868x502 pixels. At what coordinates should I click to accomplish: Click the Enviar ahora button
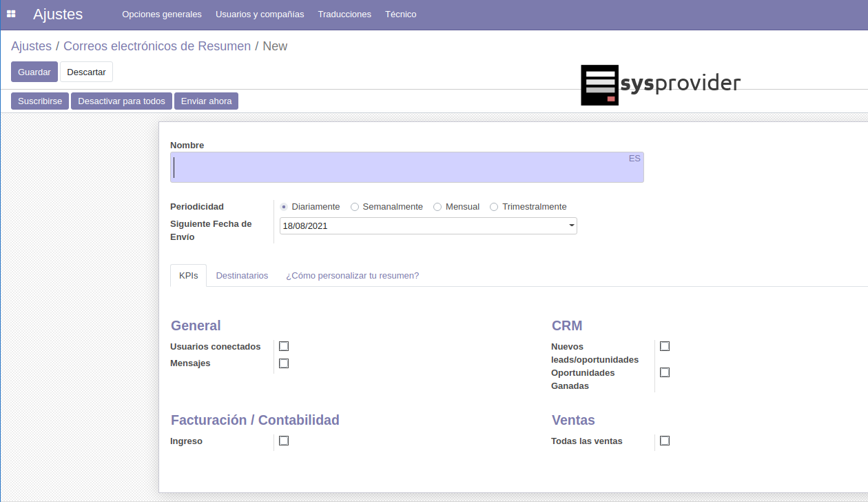pyautogui.click(x=206, y=101)
